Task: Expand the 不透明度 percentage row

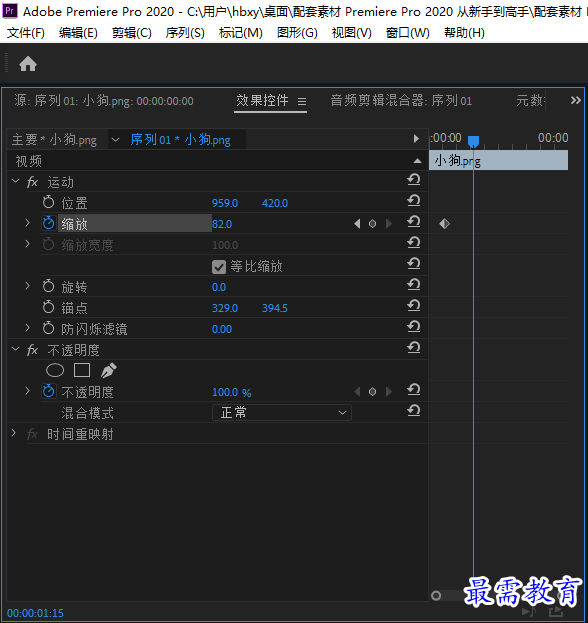Action: coord(27,391)
